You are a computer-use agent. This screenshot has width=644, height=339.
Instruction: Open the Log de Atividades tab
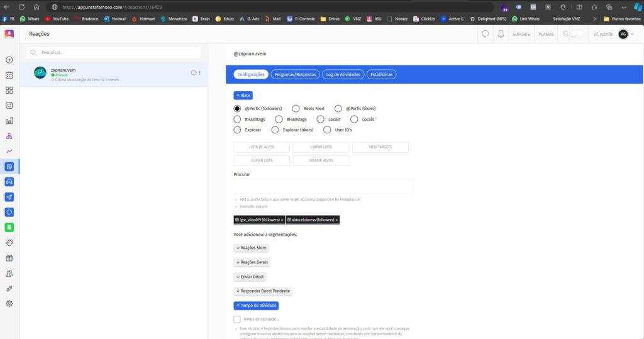343,74
